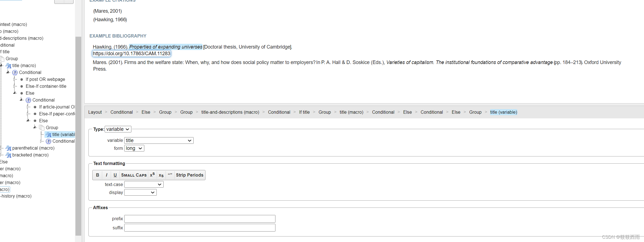This screenshot has width=644, height=242.
Task: Select bullet icon of Else-If container-title
Action: (x=22, y=86)
